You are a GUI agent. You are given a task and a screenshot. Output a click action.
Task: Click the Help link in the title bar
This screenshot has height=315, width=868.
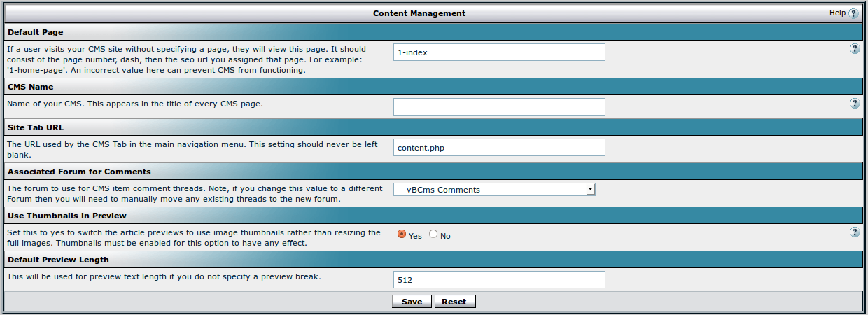tap(837, 13)
